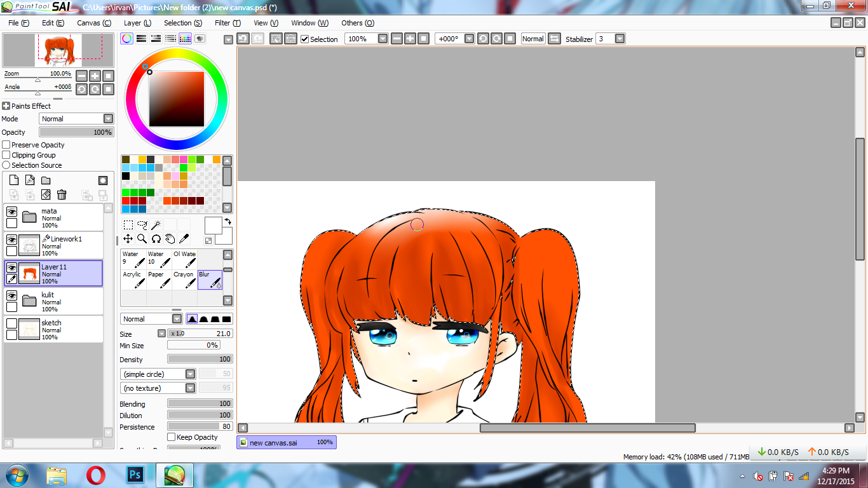Toggle the scratchpad panel

pyautogui.click(x=200, y=39)
